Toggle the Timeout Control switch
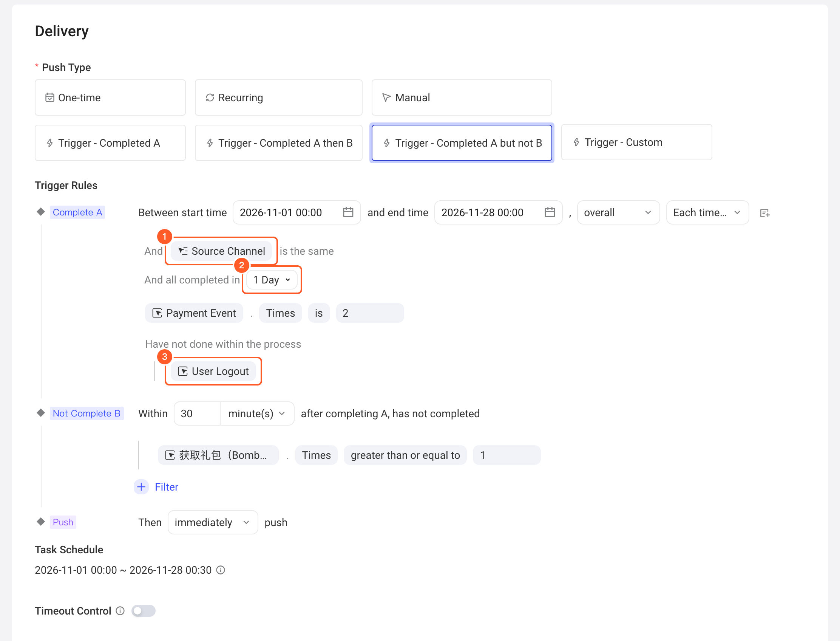Screen dimensions: 840x641 [x=144, y=610]
